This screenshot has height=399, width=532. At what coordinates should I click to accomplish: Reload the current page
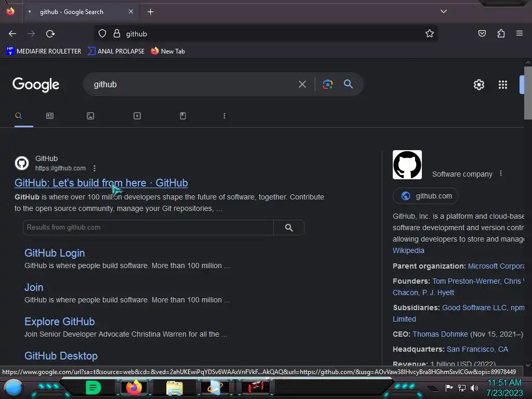click(50, 34)
